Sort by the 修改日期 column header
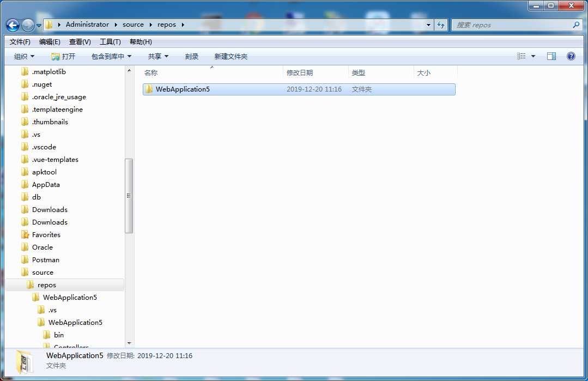The width and height of the screenshot is (588, 381). click(x=316, y=72)
